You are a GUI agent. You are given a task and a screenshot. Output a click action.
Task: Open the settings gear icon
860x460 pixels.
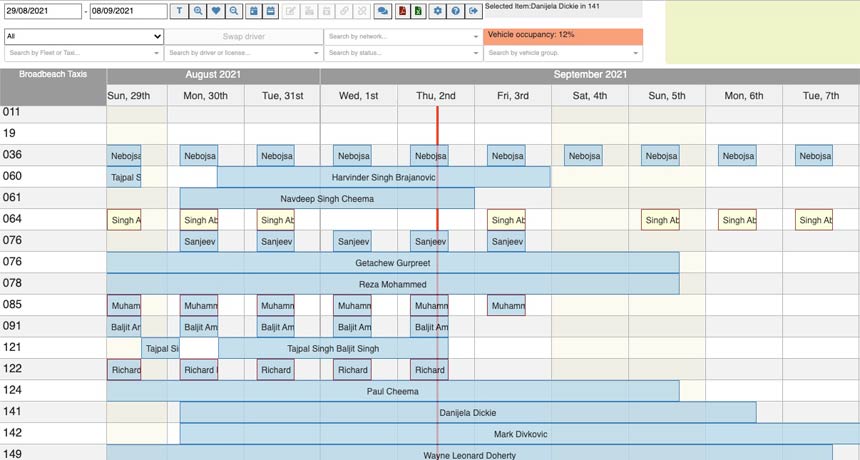pos(437,11)
